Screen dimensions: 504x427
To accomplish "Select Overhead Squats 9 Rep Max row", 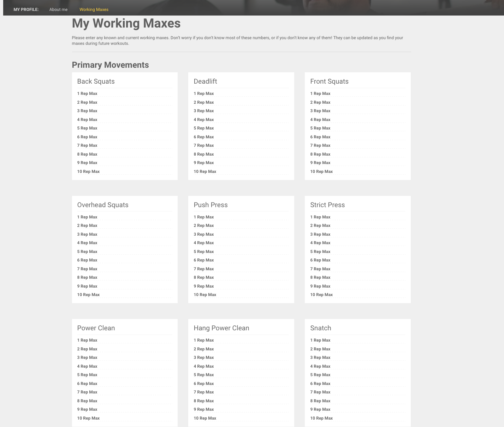I will 125,286.
